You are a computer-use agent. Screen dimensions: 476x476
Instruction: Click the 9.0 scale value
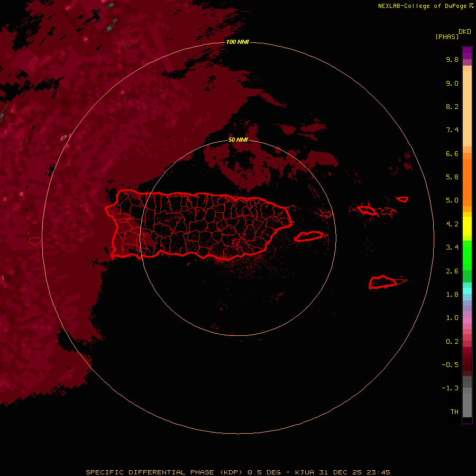tap(452, 83)
